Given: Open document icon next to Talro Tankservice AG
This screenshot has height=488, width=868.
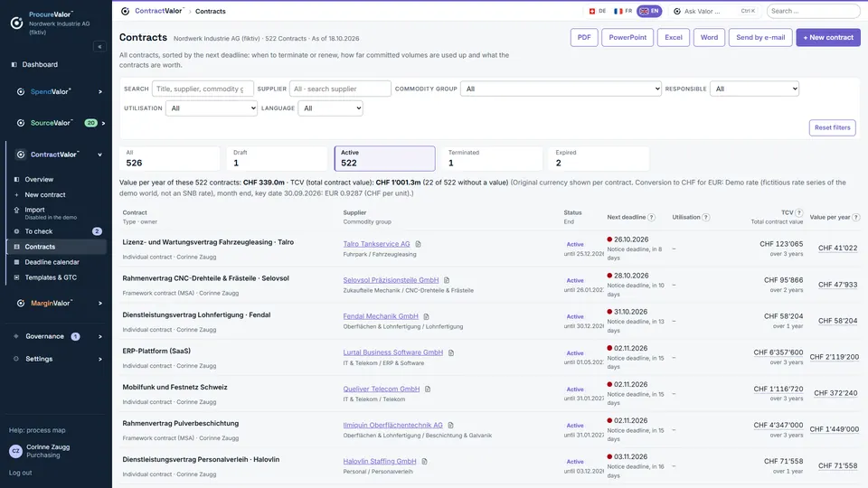Looking at the screenshot, I should (418, 244).
